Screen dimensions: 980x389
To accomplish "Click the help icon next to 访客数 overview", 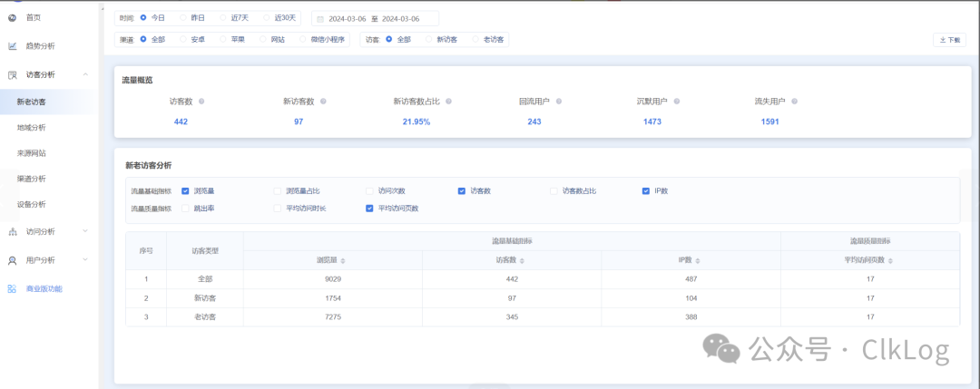I will (x=201, y=102).
